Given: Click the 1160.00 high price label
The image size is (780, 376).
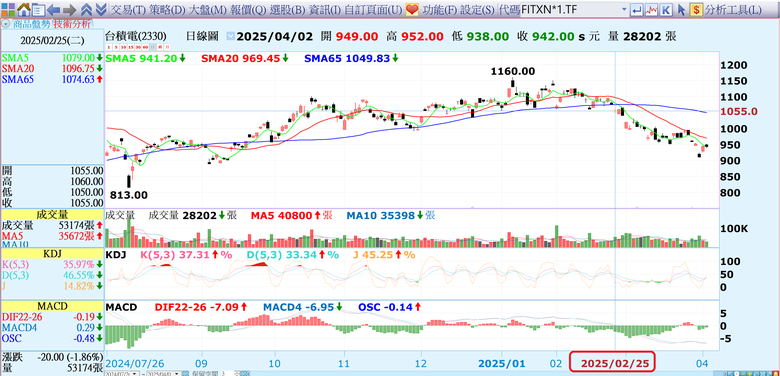Looking at the screenshot, I should (x=513, y=72).
